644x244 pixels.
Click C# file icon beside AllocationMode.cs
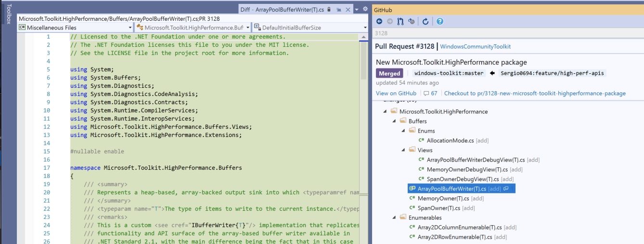[x=421, y=140]
